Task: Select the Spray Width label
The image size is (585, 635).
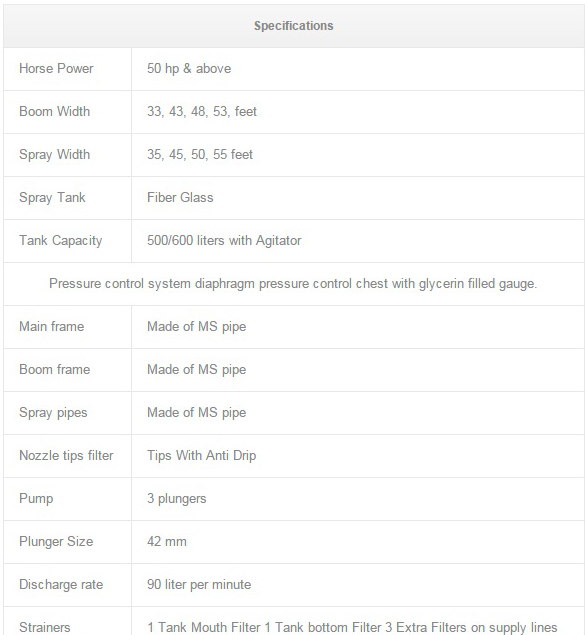Action: tap(54, 155)
